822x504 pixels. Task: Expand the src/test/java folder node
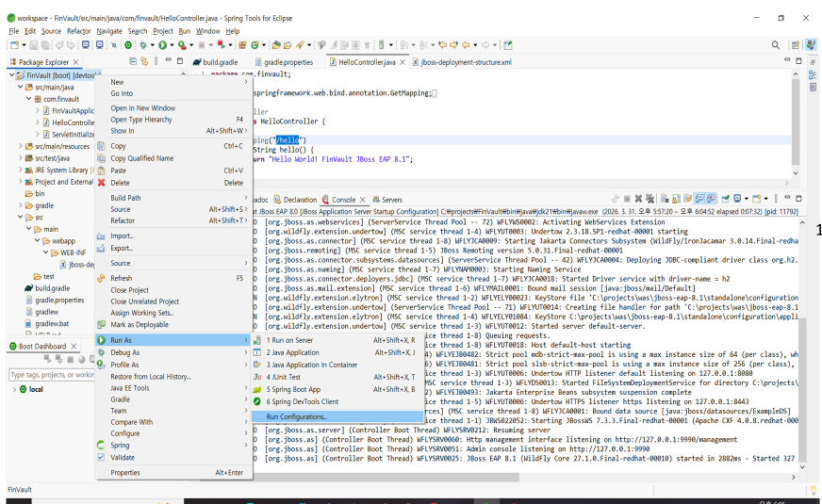21,157
